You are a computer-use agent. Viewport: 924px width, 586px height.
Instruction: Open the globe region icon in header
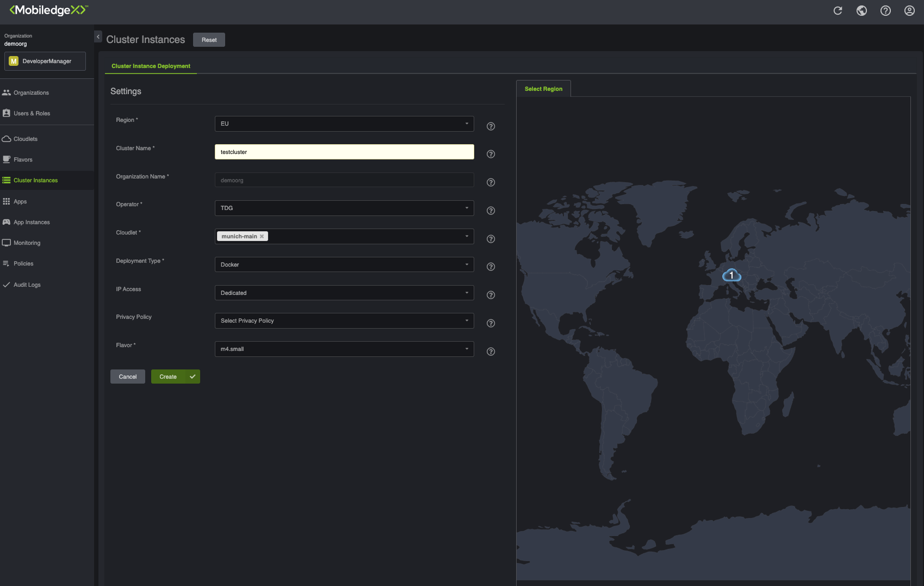pyautogui.click(x=861, y=10)
